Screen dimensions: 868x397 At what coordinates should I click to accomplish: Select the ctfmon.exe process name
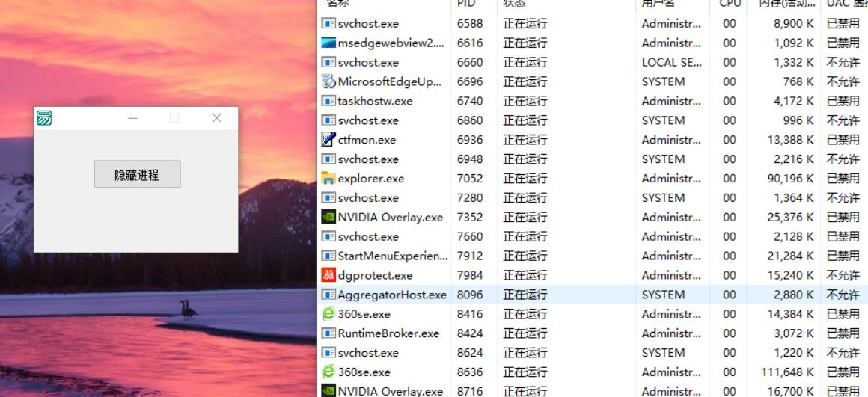[367, 140]
